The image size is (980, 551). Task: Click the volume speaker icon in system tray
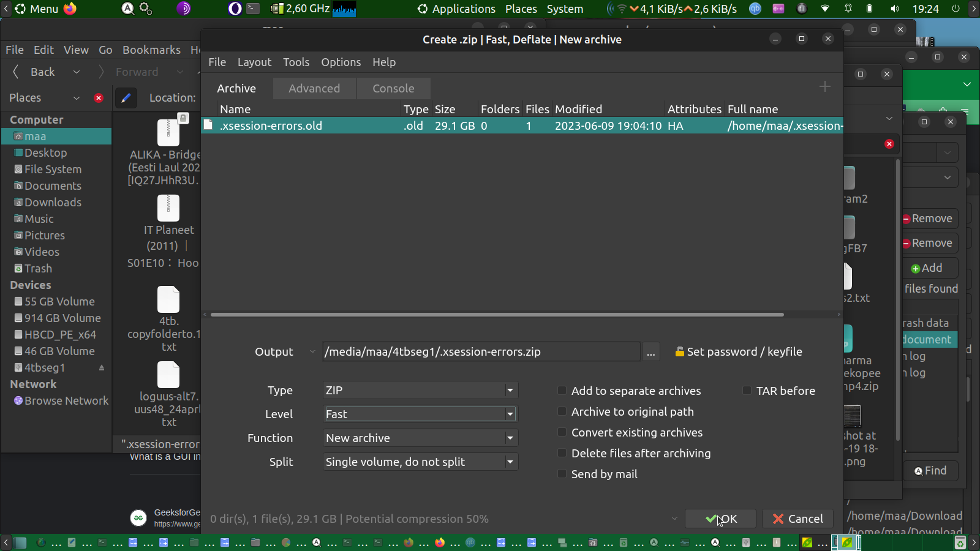(x=895, y=9)
